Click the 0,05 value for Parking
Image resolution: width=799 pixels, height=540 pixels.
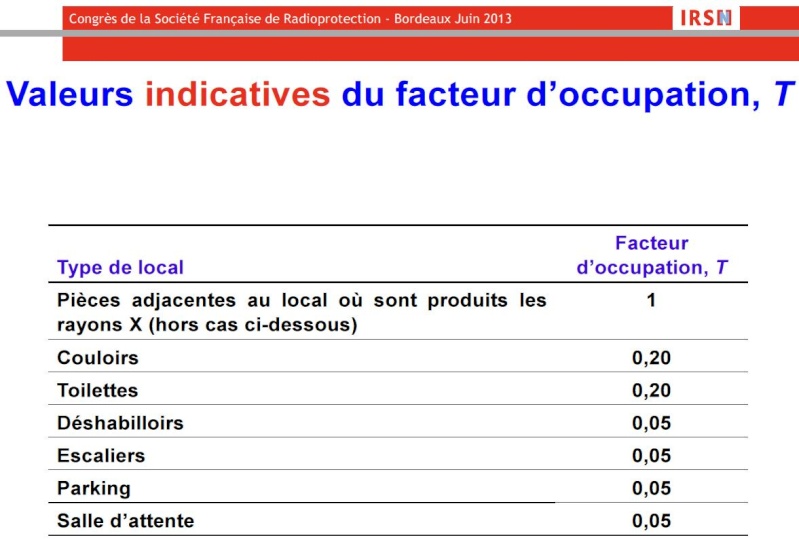651,488
